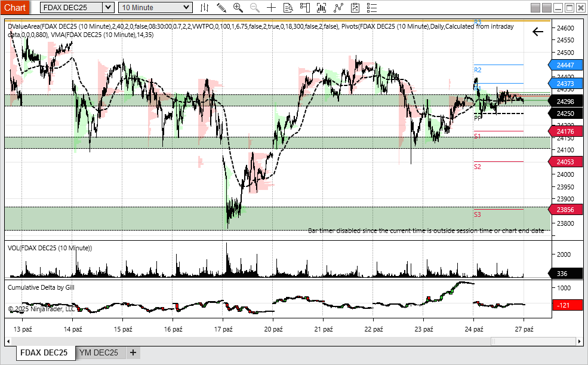Viewport: 588px width, 365px height.
Task: Open the drawing tools pencil
Action: tap(221, 8)
